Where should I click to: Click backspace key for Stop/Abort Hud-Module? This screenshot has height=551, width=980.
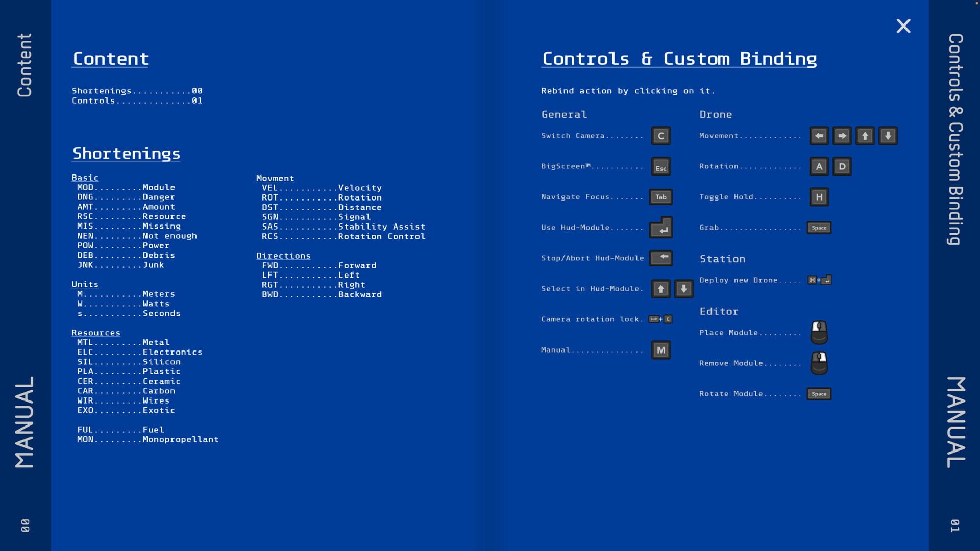coord(660,258)
